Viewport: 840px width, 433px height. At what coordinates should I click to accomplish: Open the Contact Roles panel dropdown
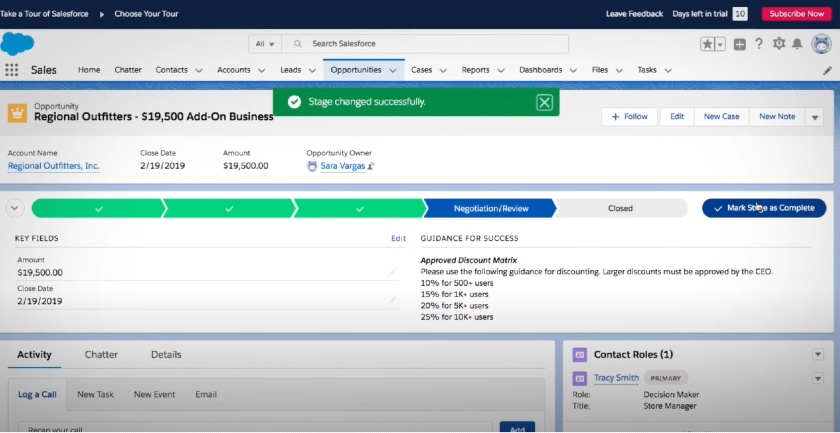point(818,354)
